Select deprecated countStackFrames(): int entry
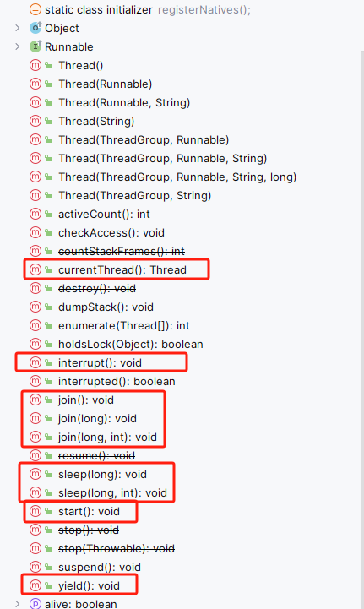Image resolution: width=364 pixels, height=609 pixels. 122,252
